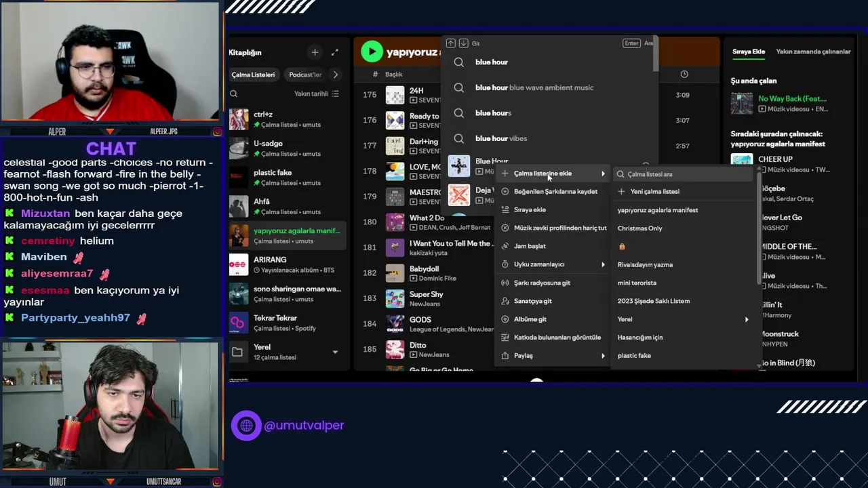Click the search dropdown vertical scrollbar
The height and width of the screenshot is (488, 868).
point(655,54)
